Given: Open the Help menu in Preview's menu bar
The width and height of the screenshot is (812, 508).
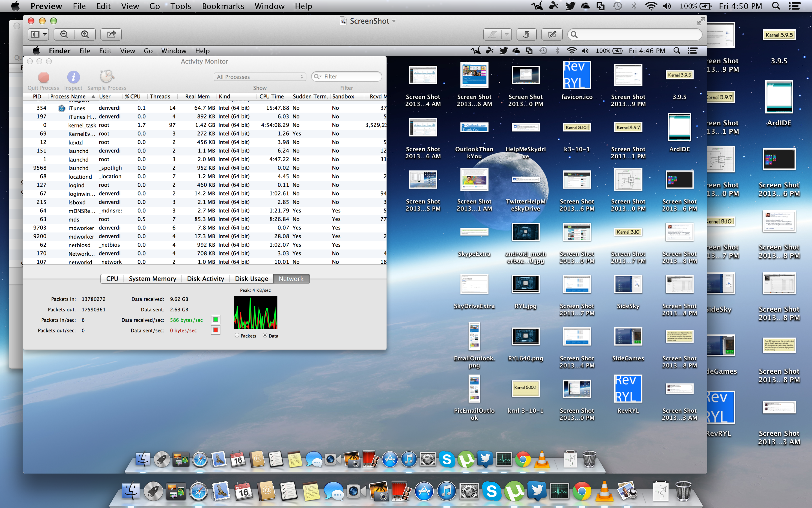Looking at the screenshot, I should click(303, 6).
